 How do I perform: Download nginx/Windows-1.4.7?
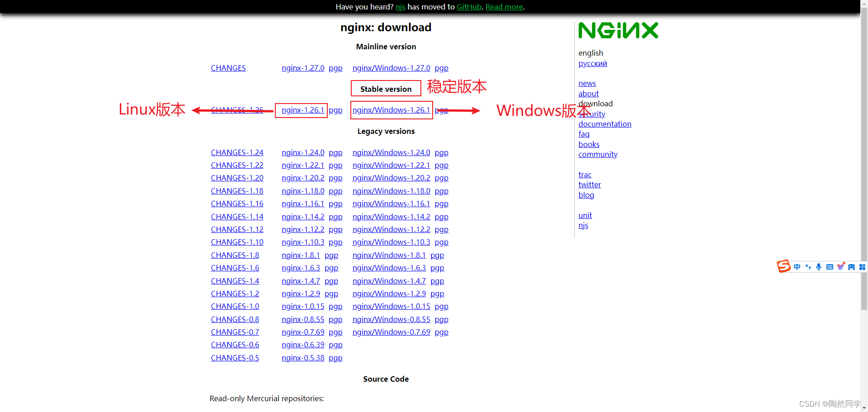click(389, 281)
